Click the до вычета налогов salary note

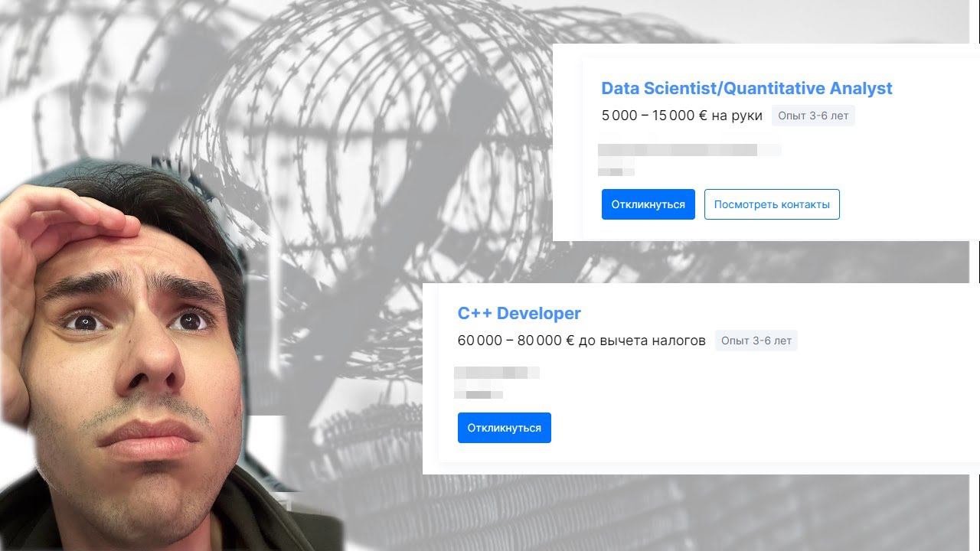642,341
